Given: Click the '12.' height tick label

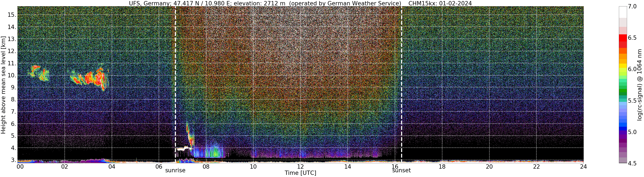Looking at the screenshot, I should 12,51.
